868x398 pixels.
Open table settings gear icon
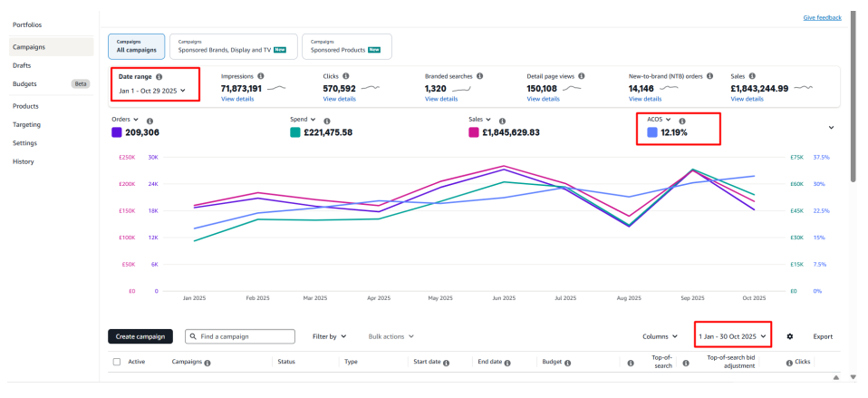pos(790,336)
